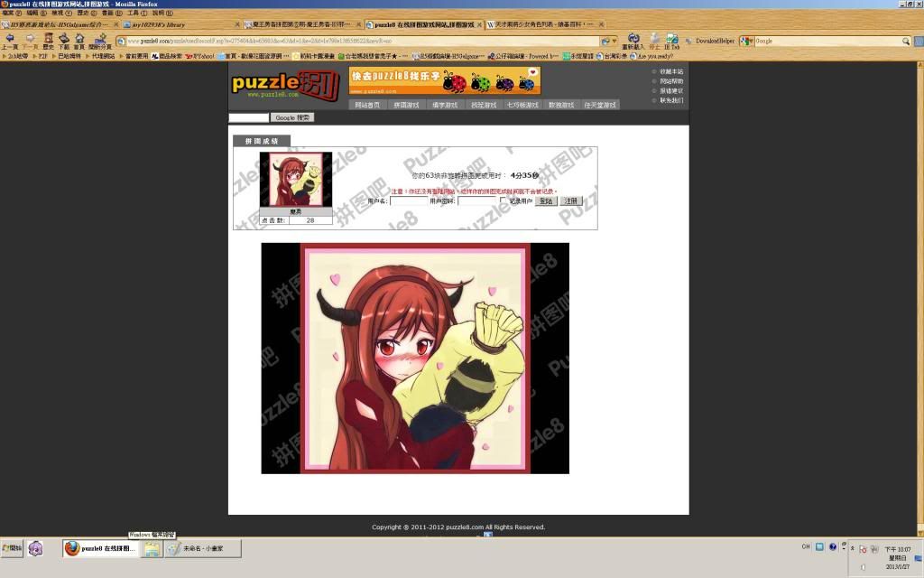Click the Google 搜索 button
Viewport: 924px width, 578px height.
pos(291,118)
